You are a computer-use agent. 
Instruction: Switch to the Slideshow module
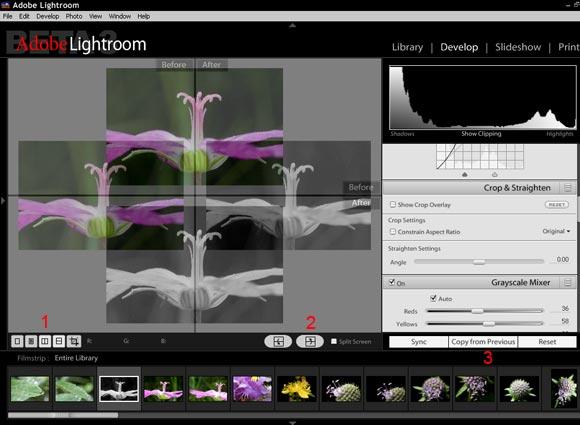point(518,47)
